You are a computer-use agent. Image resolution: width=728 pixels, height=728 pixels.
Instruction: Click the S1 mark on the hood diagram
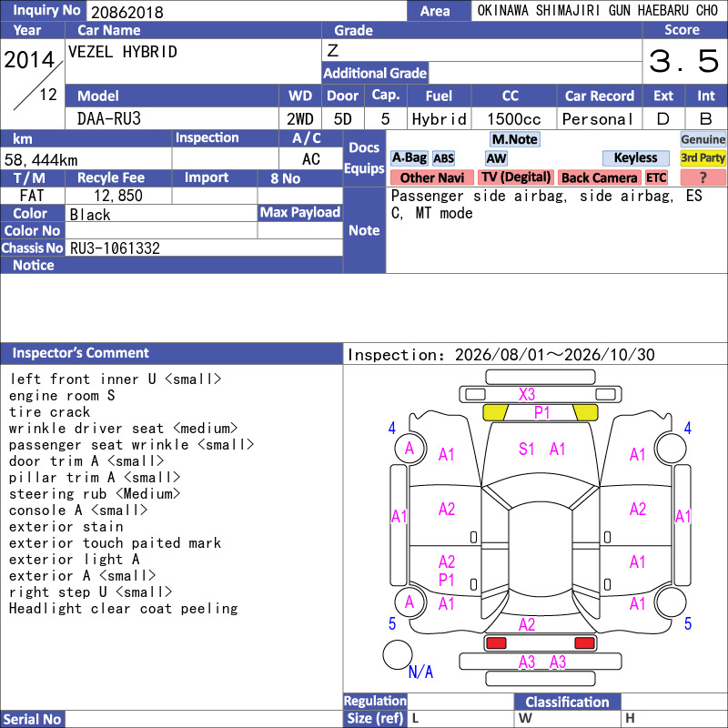tap(527, 449)
